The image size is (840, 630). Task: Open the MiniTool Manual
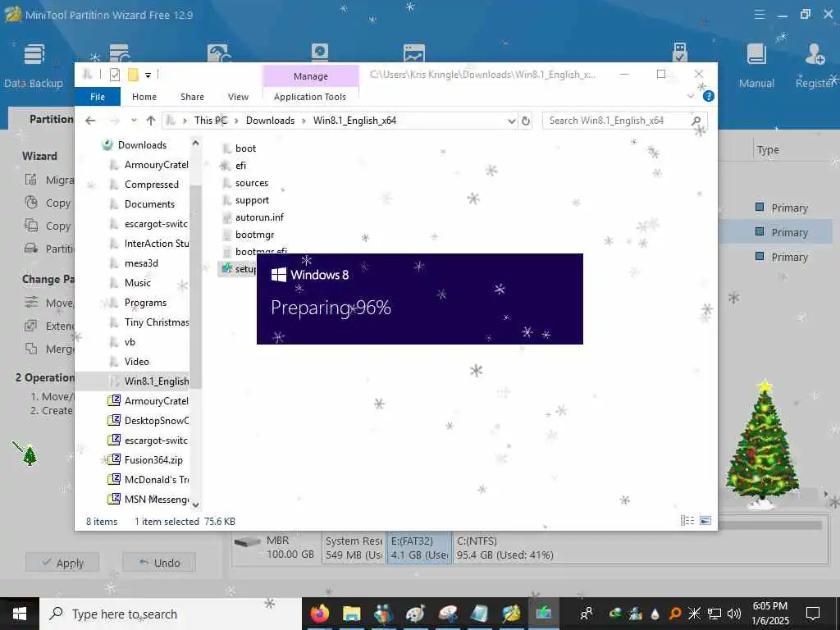click(756, 66)
